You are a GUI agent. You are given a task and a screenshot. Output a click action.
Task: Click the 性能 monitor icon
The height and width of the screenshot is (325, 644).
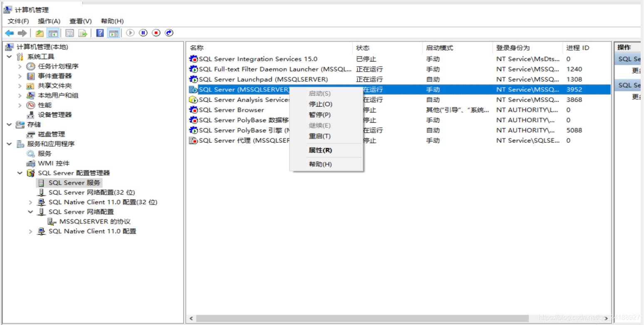[x=31, y=105]
